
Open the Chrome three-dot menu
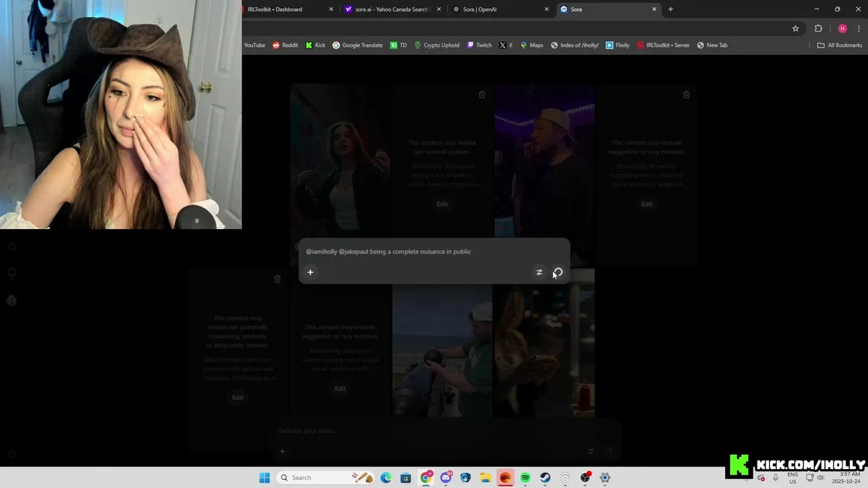[859, 28]
